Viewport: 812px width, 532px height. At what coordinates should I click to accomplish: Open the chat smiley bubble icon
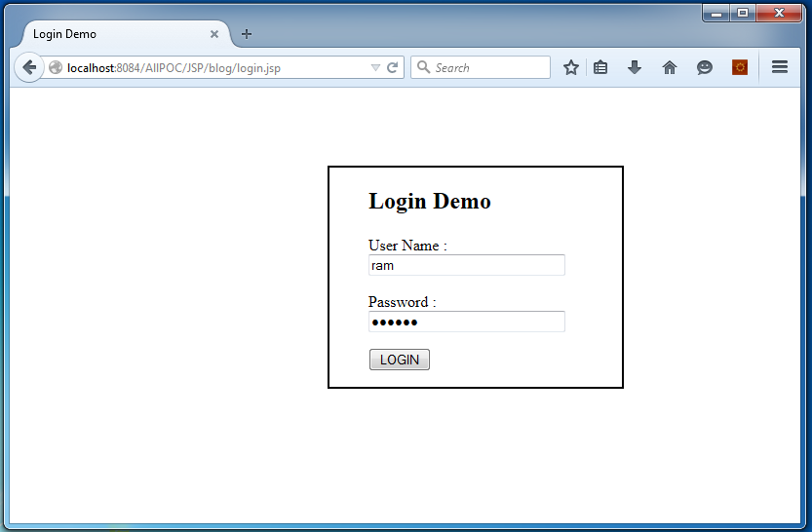click(704, 67)
